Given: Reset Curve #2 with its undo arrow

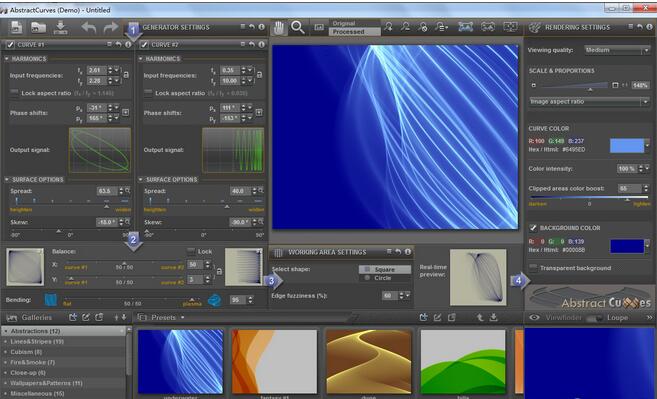Looking at the screenshot, I should point(252,44).
